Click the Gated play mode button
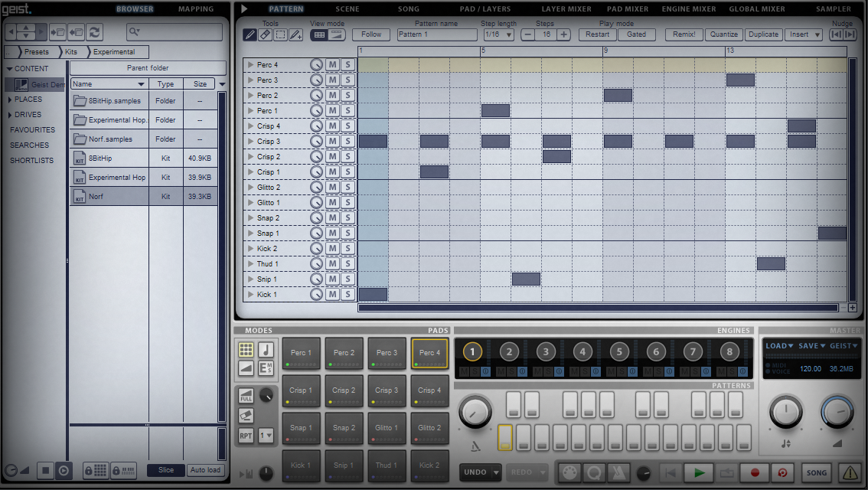 tap(637, 34)
